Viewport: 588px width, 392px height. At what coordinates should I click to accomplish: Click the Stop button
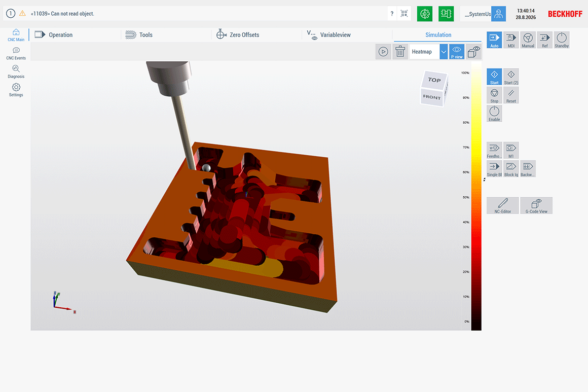point(494,95)
